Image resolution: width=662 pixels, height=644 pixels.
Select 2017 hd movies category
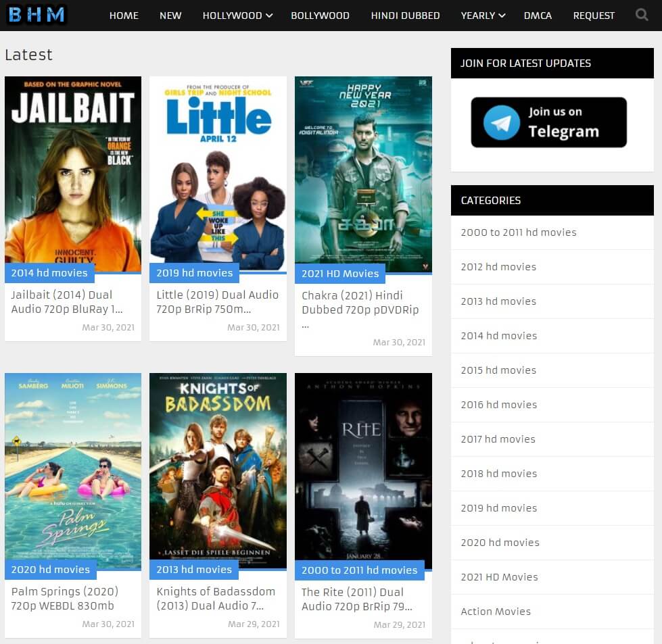(498, 439)
